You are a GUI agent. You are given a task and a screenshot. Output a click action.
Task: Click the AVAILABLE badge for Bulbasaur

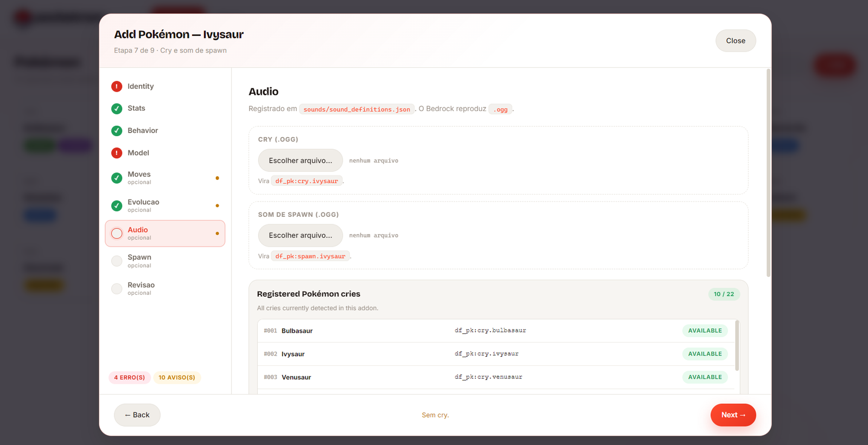point(705,331)
